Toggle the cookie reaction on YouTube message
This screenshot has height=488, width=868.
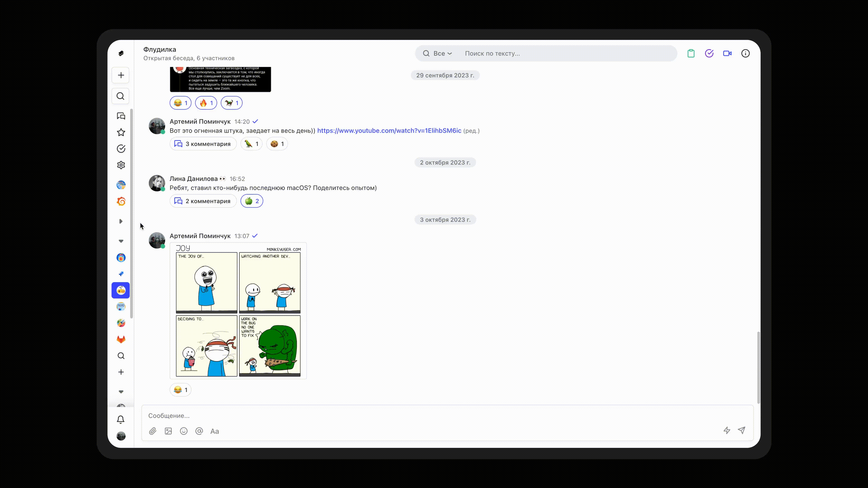pos(277,144)
